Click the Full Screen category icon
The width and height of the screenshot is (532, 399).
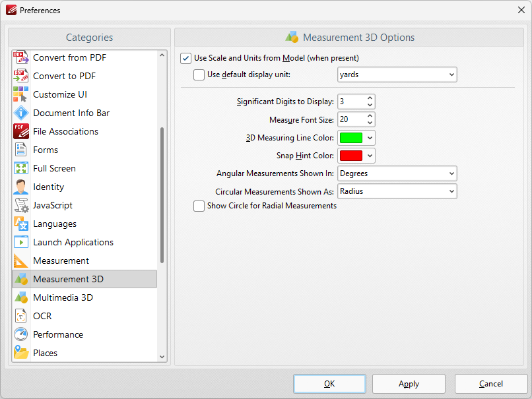coord(20,168)
